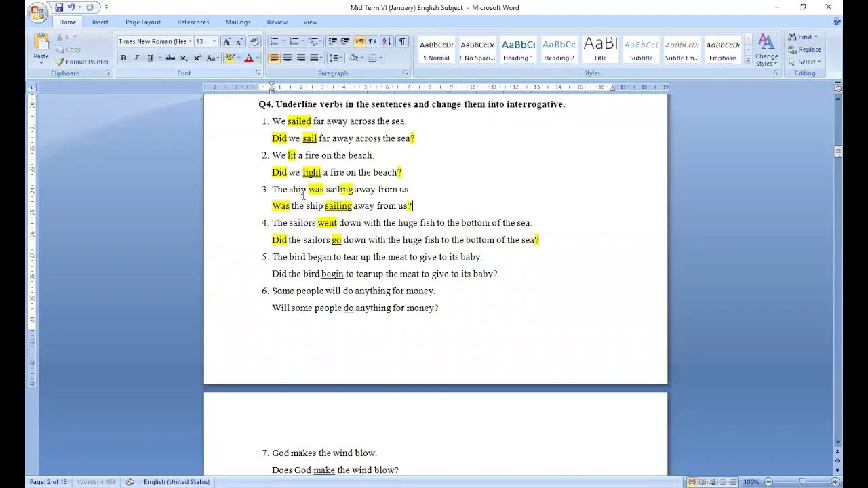Toggle show/hide paragraph marks

pos(402,41)
